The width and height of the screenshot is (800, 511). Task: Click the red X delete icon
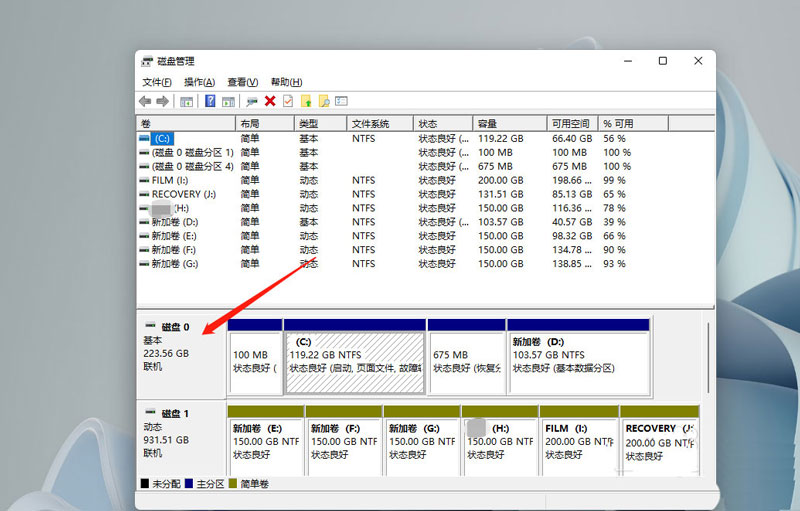tap(270, 101)
